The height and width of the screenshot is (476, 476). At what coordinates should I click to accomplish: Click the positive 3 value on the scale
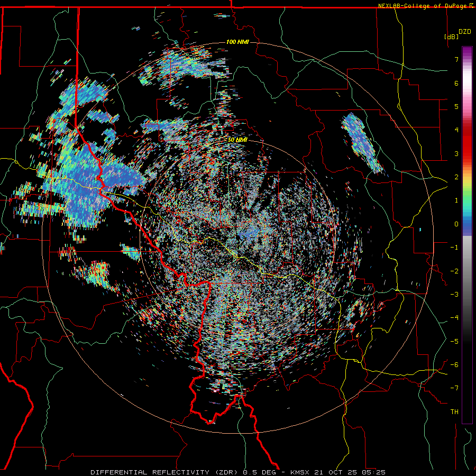(456, 153)
